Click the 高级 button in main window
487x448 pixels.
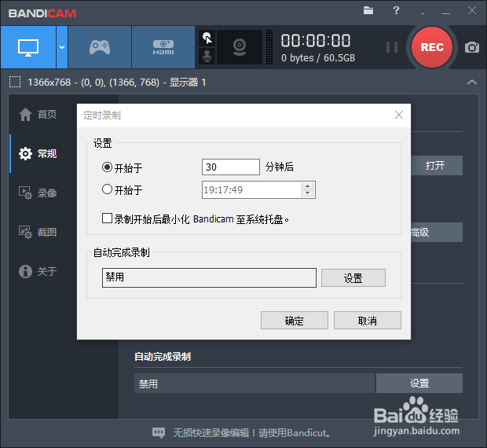tap(437, 232)
